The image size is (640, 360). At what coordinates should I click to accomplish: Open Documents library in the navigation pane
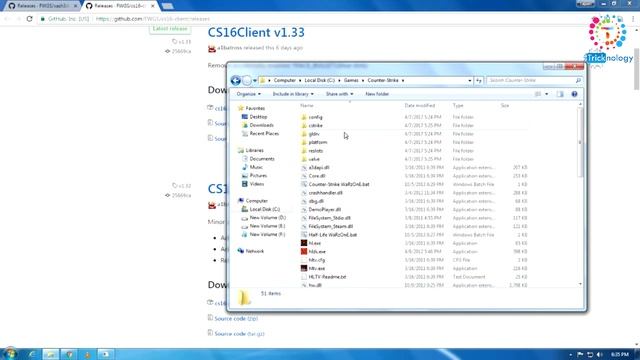[x=258, y=159]
